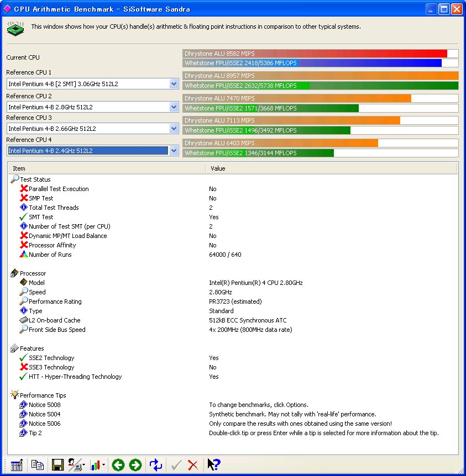Select the Notice 5006 row label
Screen dimensions: 466x476
(44, 424)
